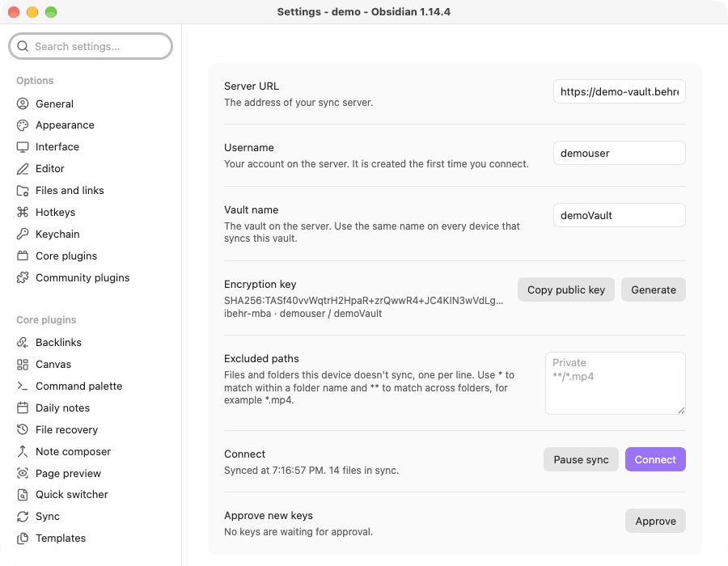Approve new waiting keys
The width and height of the screenshot is (728, 566).
[x=655, y=521]
